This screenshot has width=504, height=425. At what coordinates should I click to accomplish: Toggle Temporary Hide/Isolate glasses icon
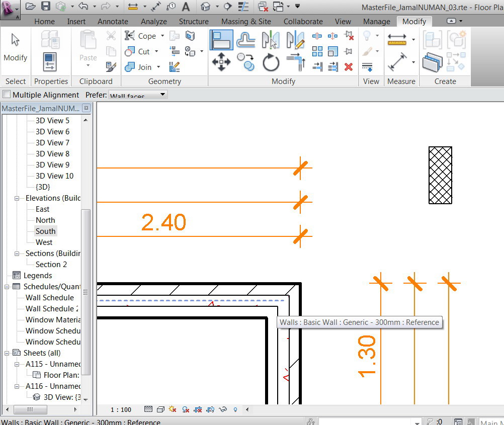[x=223, y=409]
